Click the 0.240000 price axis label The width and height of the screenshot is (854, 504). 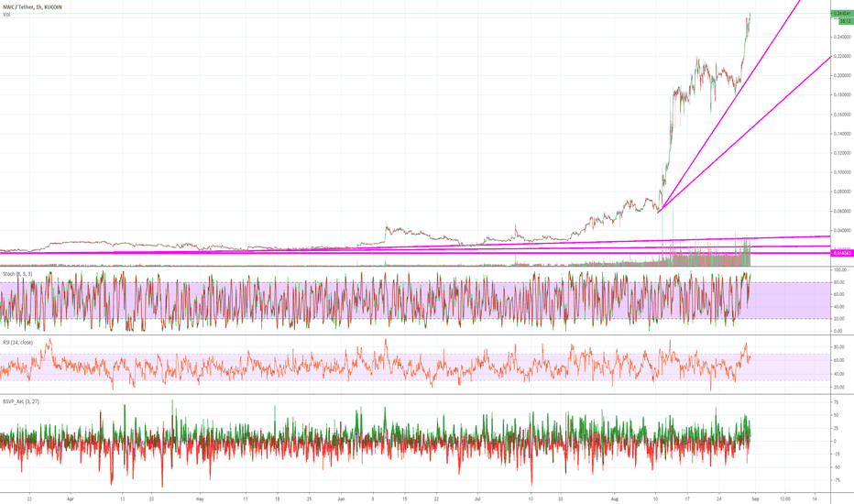(x=842, y=37)
